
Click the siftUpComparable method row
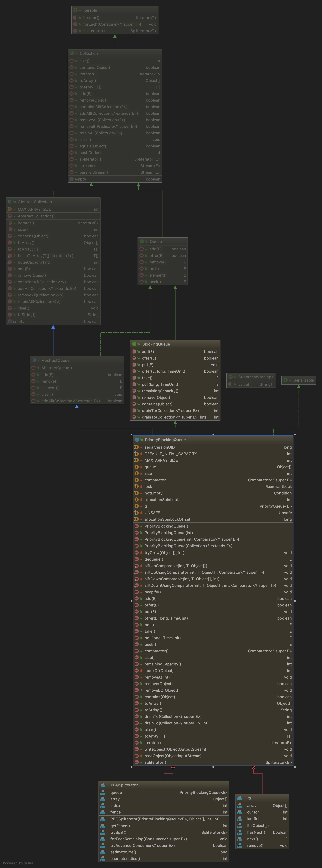coord(176,566)
